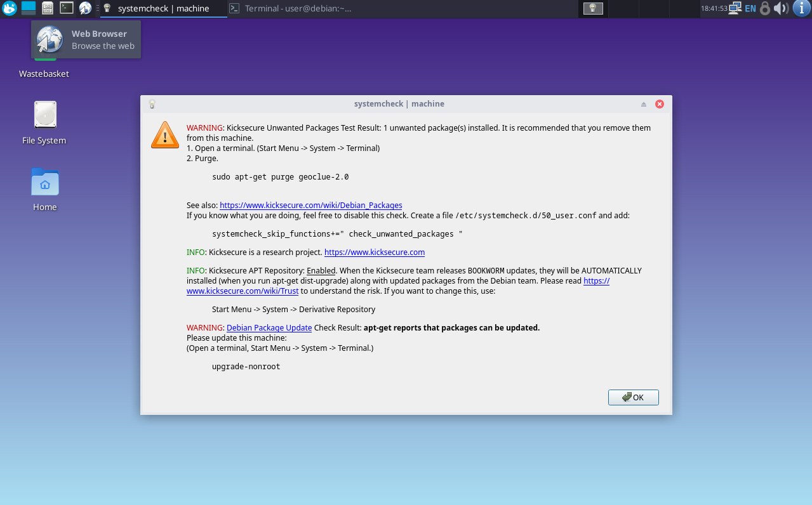812x505 pixels.
Task: Launch the terminal emulator panel launcher
Action: point(67,8)
